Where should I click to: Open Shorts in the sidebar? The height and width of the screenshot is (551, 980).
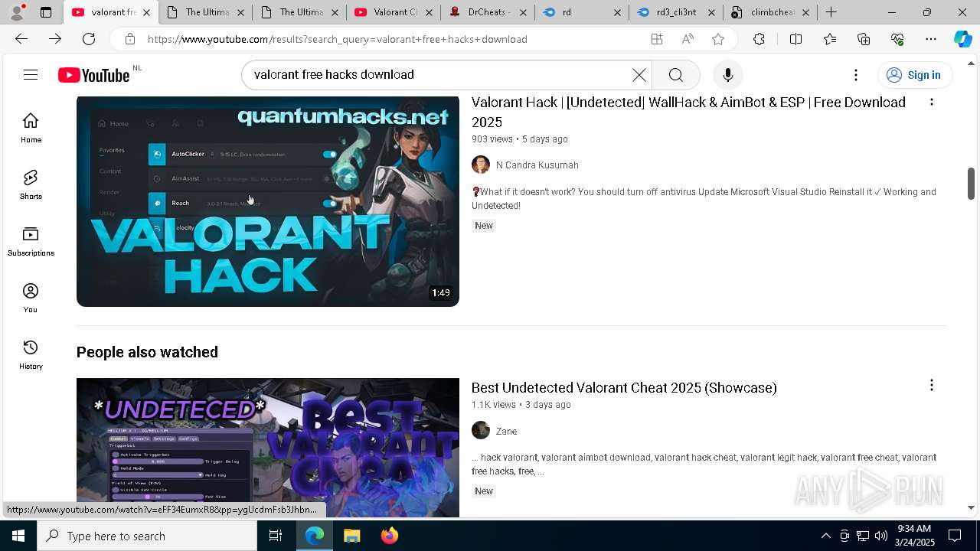click(x=31, y=184)
